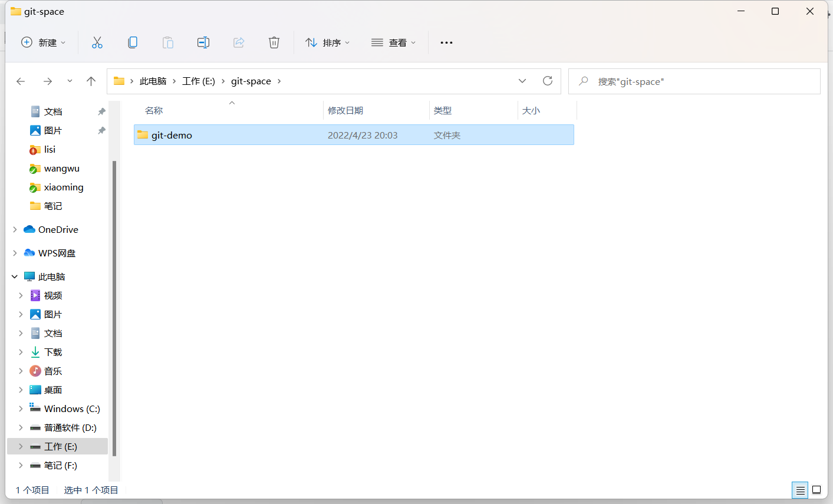The height and width of the screenshot is (504, 833).
Task: Open the 新建 dropdown
Action: [x=44, y=42]
